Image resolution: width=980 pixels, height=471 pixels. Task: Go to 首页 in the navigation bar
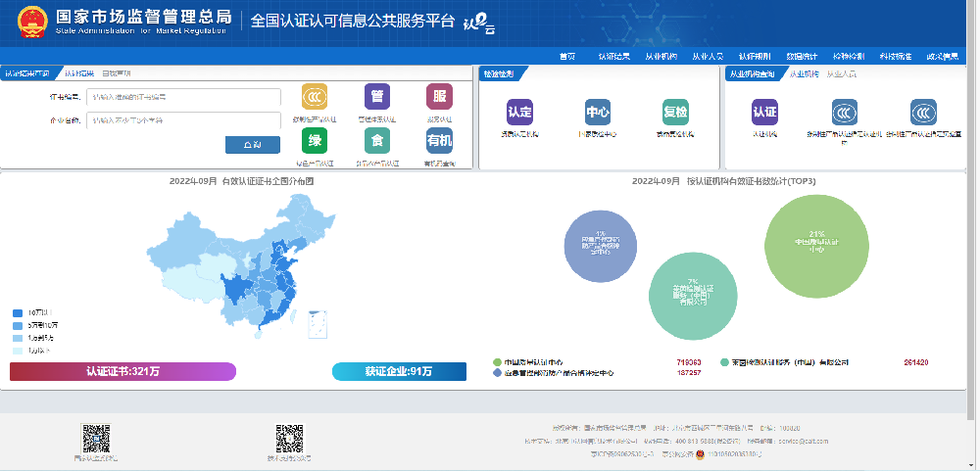tap(567, 56)
